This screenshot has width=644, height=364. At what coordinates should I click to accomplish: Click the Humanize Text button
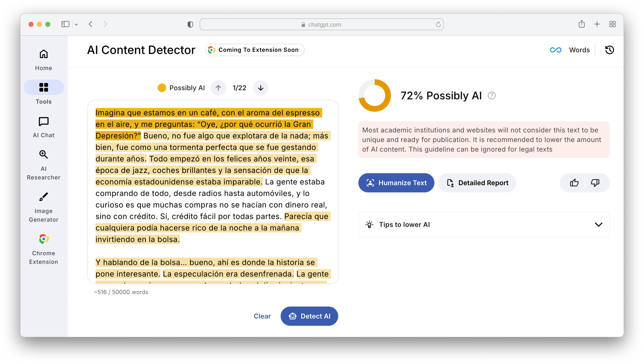point(396,183)
